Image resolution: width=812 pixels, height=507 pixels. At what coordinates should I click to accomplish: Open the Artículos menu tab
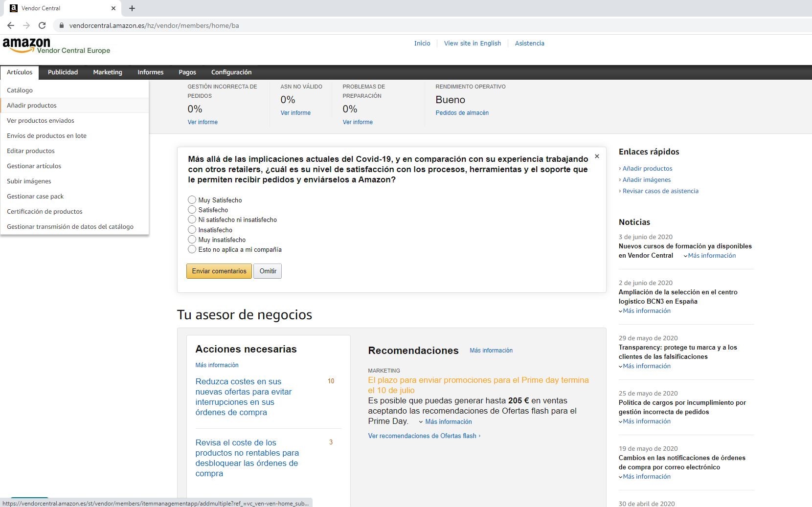(20, 72)
